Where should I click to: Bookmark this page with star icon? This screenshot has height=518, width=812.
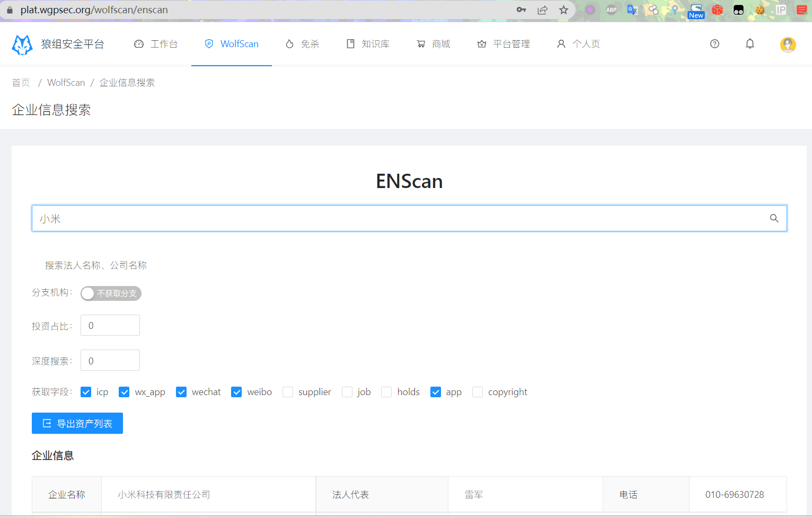(563, 10)
